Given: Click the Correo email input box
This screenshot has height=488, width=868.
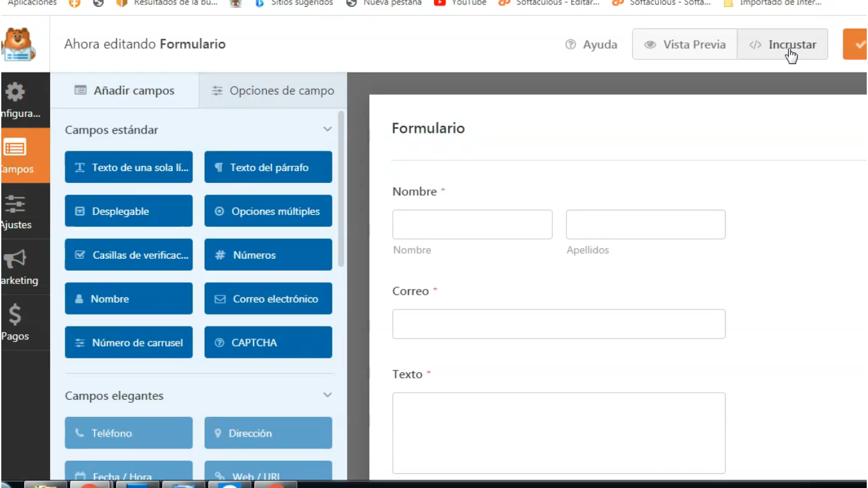Looking at the screenshot, I should pos(559,324).
